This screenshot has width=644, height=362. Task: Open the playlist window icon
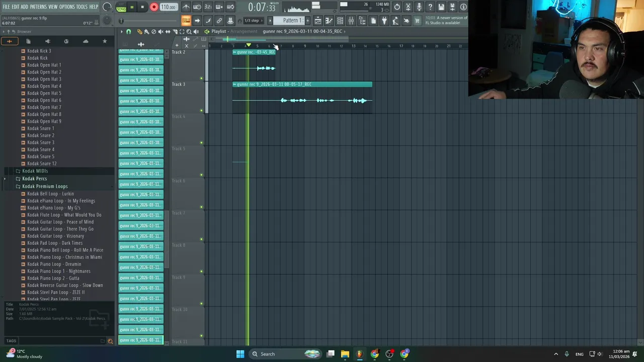pyautogui.click(x=318, y=21)
